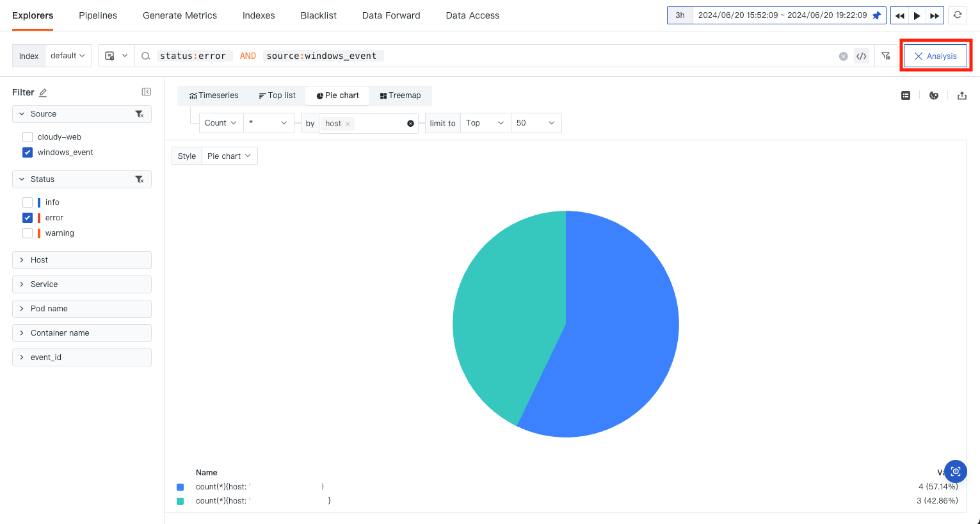Open the Top ordering dropdown
980x524 pixels.
click(485, 123)
